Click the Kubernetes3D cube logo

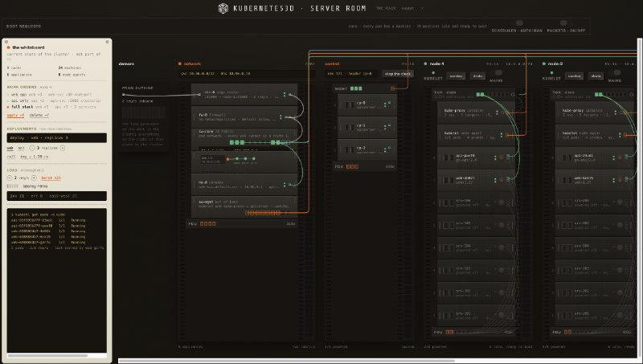pyautogui.click(x=223, y=9)
